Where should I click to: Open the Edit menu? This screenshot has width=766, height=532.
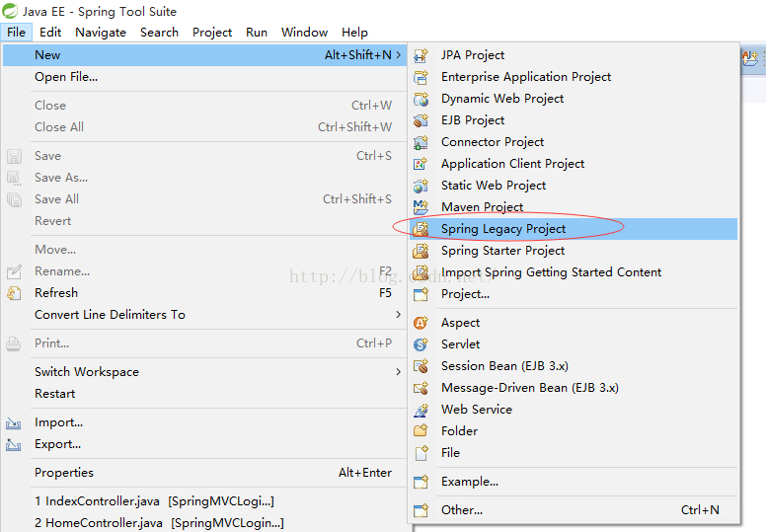click(x=50, y=33)
